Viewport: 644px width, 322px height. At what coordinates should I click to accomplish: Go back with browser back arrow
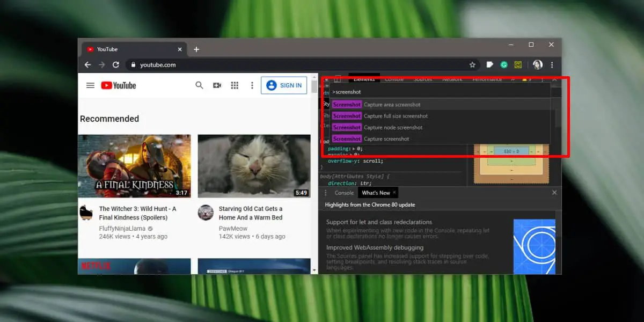(87, 64)
